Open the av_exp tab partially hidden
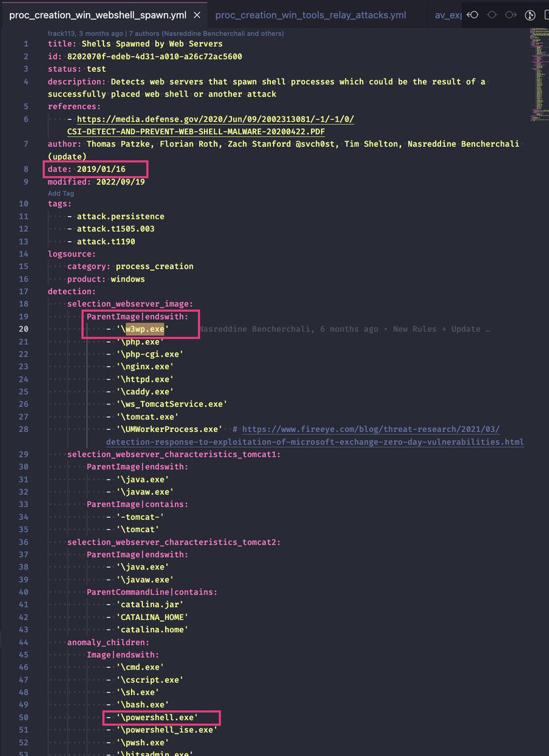Viewport: 549px width, 756px height. tap(449, 14)
